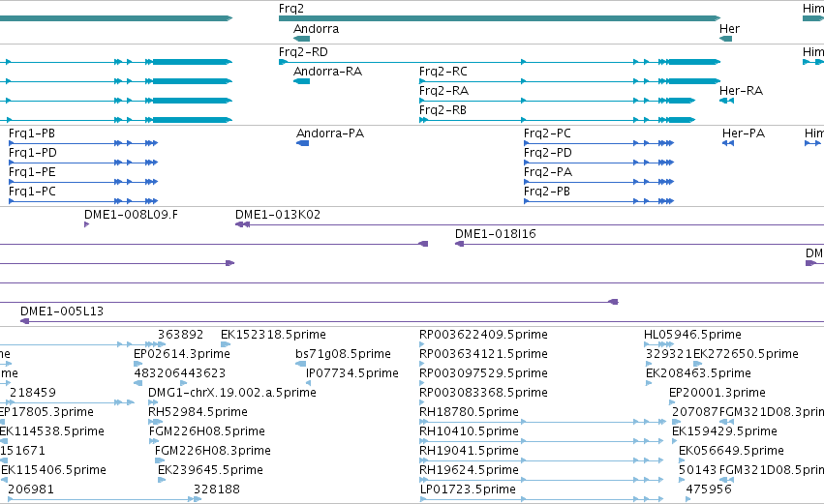
Task: Select the Frq2-PA protein label
Action: tap(548, 172)
